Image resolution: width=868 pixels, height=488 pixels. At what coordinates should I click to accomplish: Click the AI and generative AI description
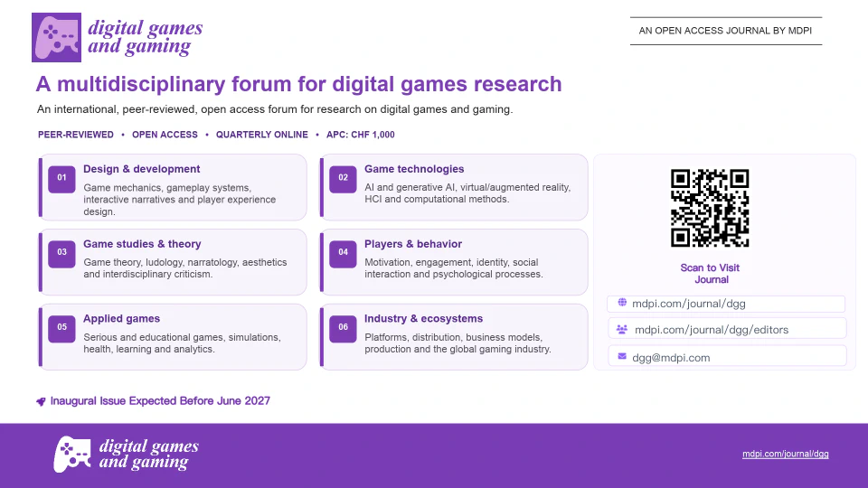(467, 193)
